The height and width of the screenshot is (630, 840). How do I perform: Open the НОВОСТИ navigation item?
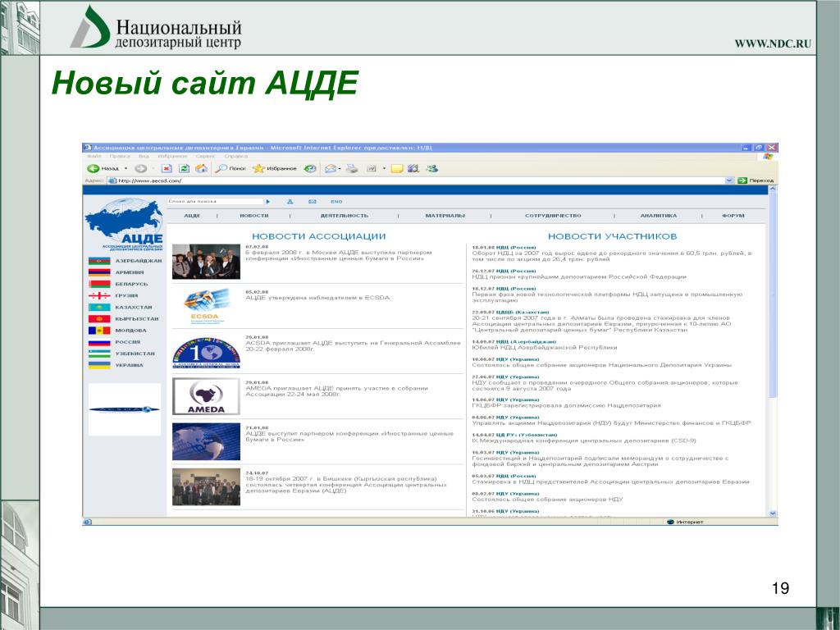coord(254,216)
